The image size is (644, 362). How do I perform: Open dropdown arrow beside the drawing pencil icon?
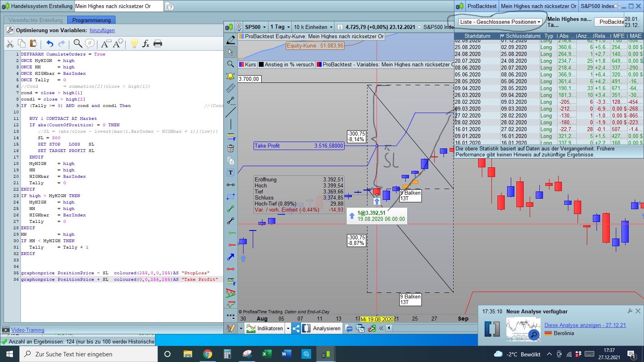coord(241,328)
